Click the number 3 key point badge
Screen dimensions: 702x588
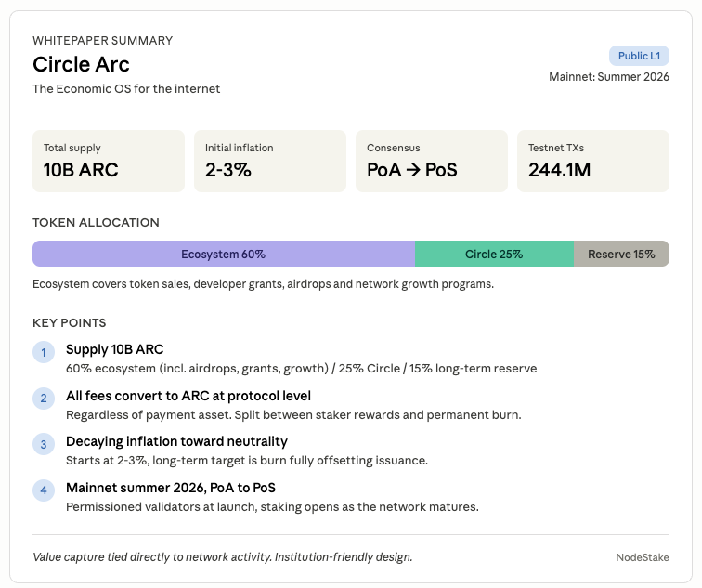coord(44,444)
